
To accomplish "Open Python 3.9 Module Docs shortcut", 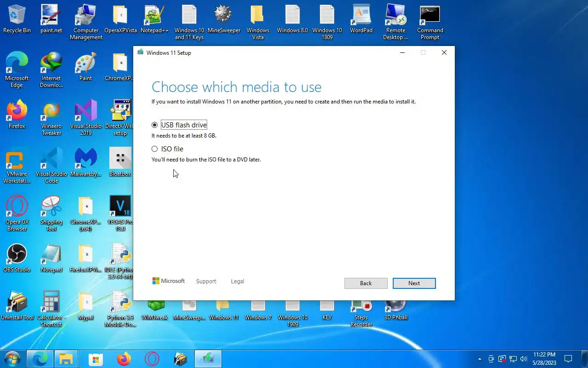I will pos(120,310).
